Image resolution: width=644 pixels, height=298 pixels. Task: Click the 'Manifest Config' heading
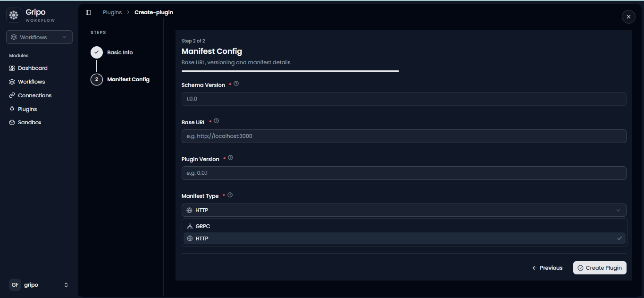coord(212,51)
